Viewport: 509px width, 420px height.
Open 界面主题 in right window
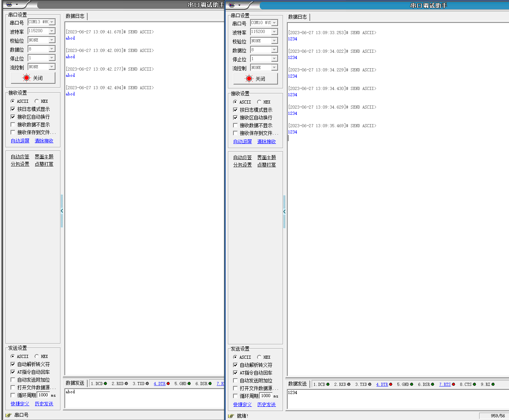[267, 157]
